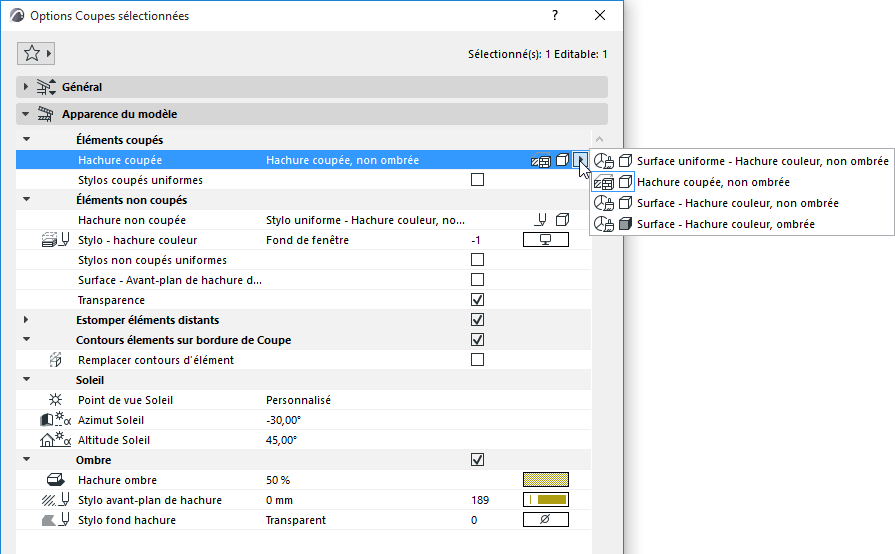Open help with the question mark button

point(555,15)
